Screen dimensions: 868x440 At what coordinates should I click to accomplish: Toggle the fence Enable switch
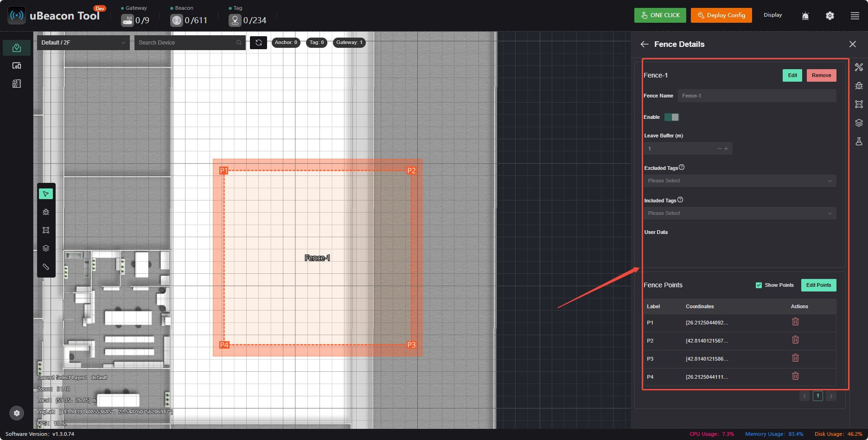pyautogui.click(x=672, y=117)
